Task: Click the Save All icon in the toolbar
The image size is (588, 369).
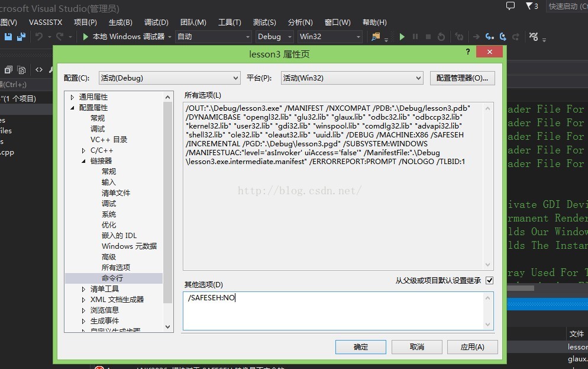Action: click(x=21, y=36)
